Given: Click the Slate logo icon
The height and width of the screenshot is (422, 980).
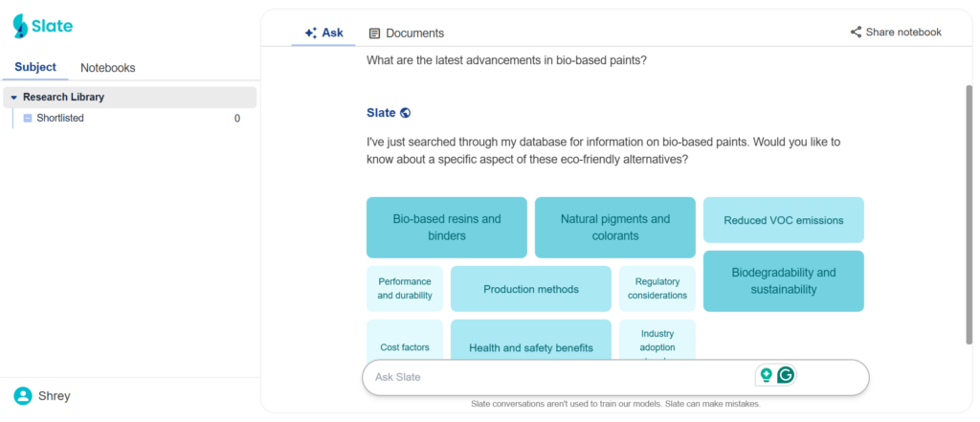Looking at the screenshot, I should click(x=20, y=27).
